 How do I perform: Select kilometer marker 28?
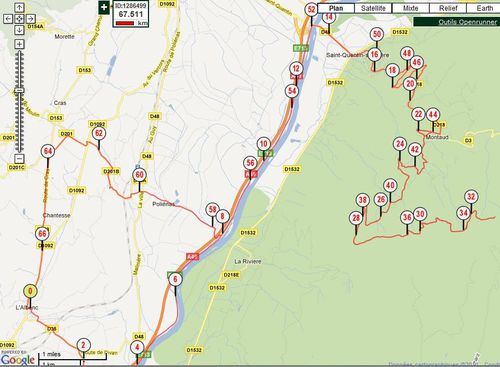pos(356,218)
